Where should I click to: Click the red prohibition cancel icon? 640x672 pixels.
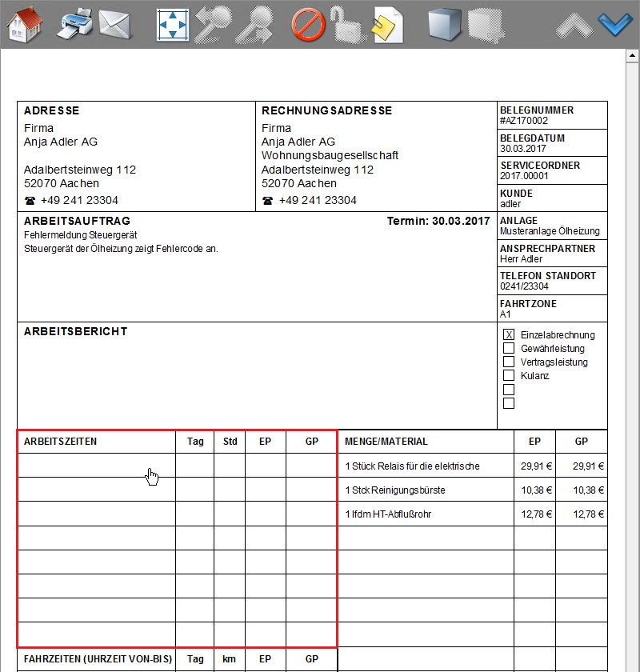[307, 26]
